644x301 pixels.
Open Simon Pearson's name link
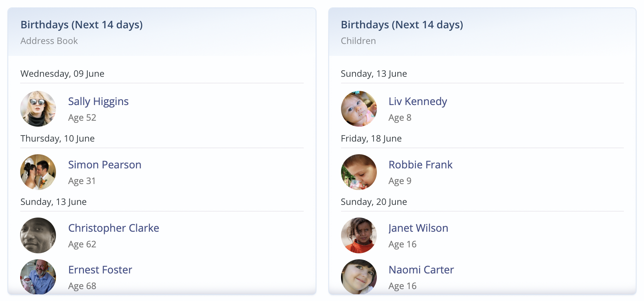(104, 165)
